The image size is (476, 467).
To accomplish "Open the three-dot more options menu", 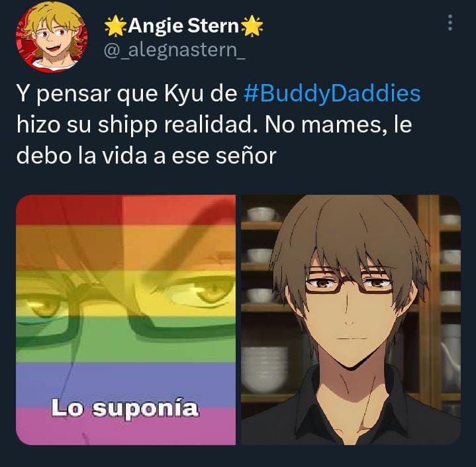I will coord(450,23).
